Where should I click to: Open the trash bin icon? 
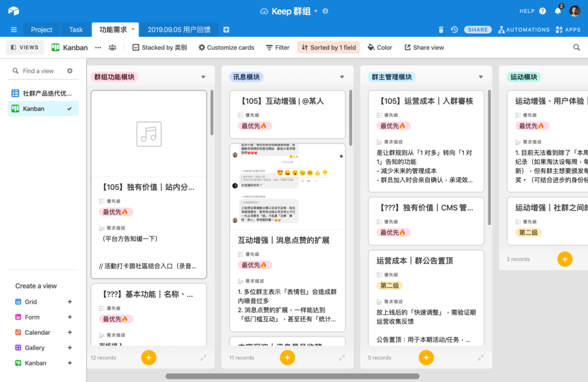coord(441,30)
